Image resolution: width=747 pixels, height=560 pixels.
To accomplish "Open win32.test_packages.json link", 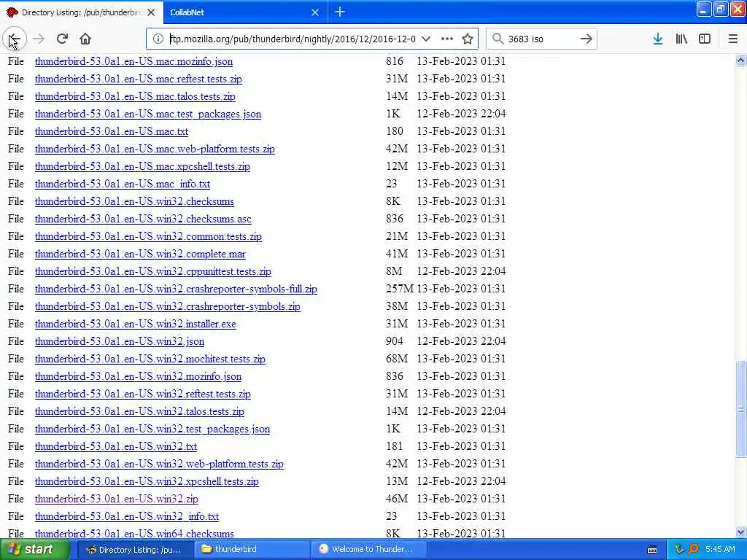I will point(152,429).
